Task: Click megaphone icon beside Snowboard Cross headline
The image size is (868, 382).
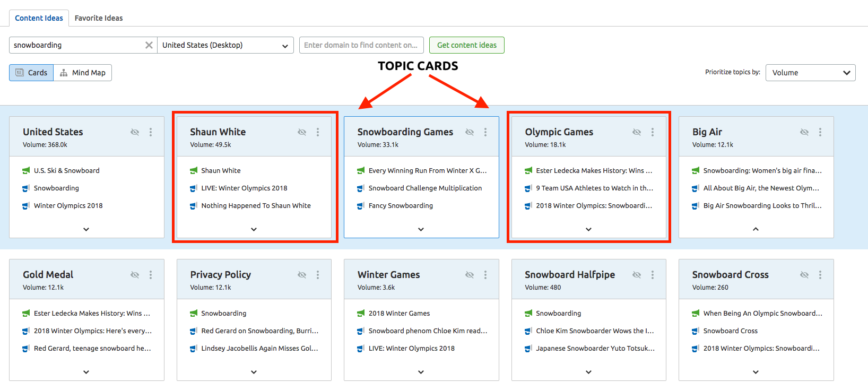Action: 695,331
